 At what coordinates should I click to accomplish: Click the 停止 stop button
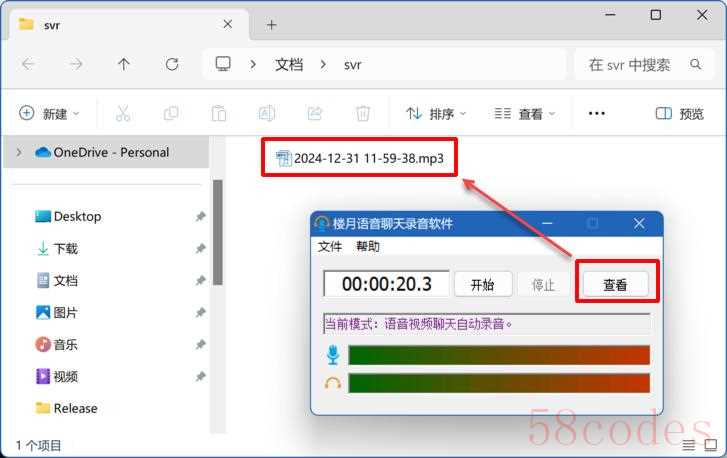click(x=543, y=284)
